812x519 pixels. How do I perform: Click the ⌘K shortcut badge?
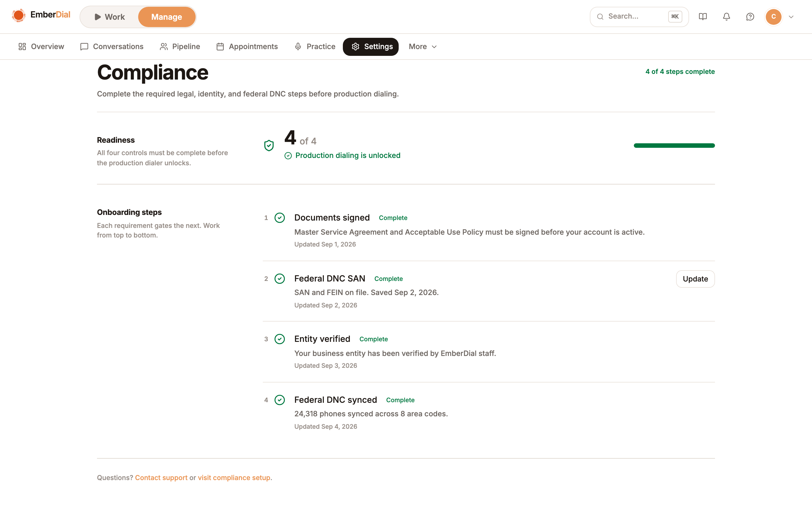pos(675,17)
